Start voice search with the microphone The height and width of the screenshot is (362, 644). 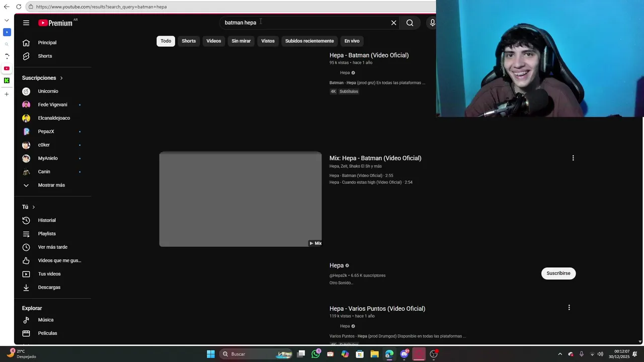click(x=432, y=23)
